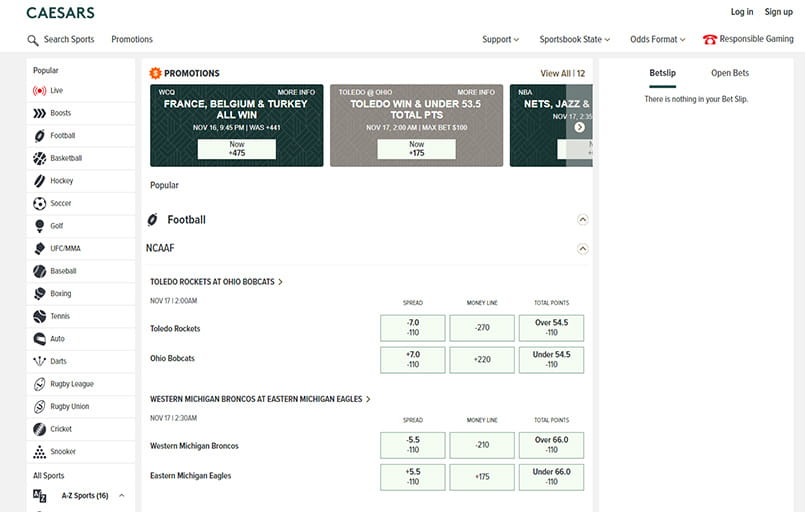Select Over 54.5 total points
805x512 pixels.
(x=551, y=328)
